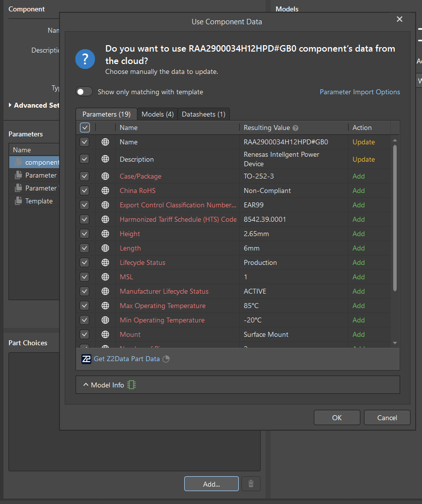Screen dimensions: 422x504
Task: Click the Z2Data logo icon
Action: 86,359
